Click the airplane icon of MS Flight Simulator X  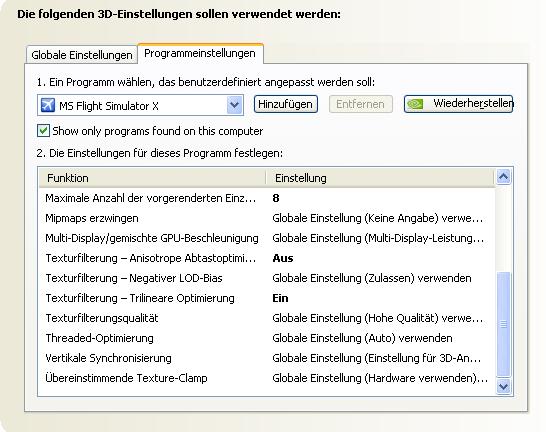[48, 105]
